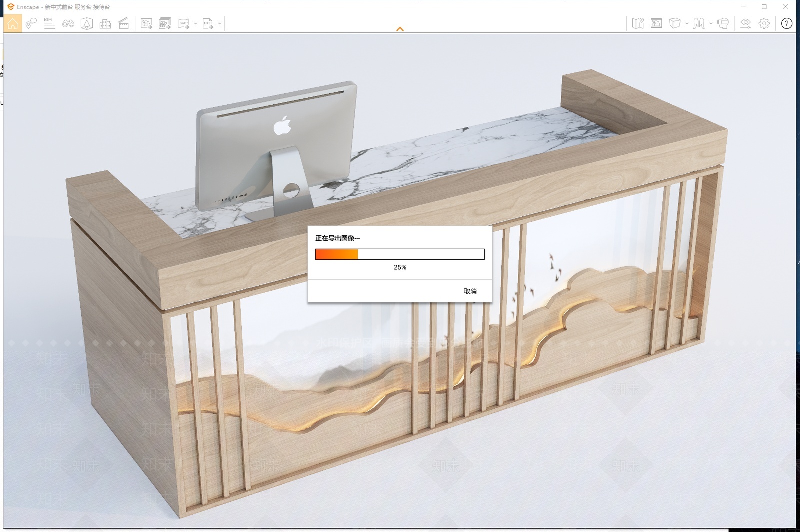This screenshot has width=800, height=532.
Task: Open manage views binoculars icon
Action: pos(68,23)
